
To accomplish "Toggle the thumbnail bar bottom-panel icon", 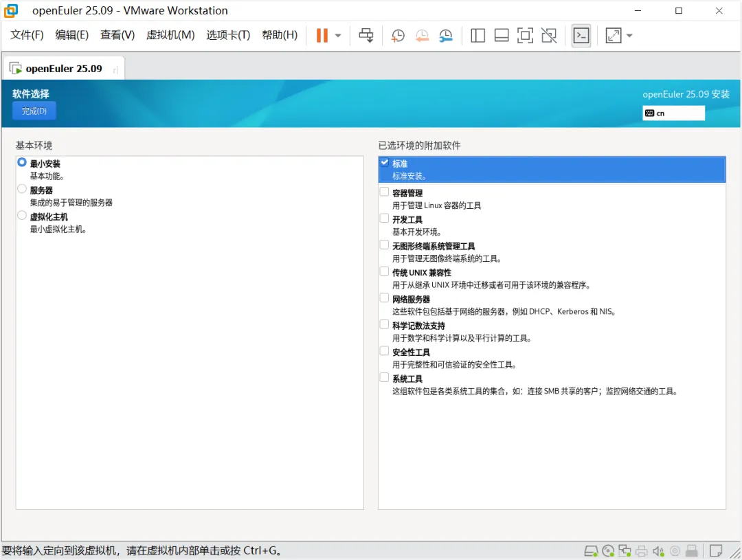I will click(502, 36).
